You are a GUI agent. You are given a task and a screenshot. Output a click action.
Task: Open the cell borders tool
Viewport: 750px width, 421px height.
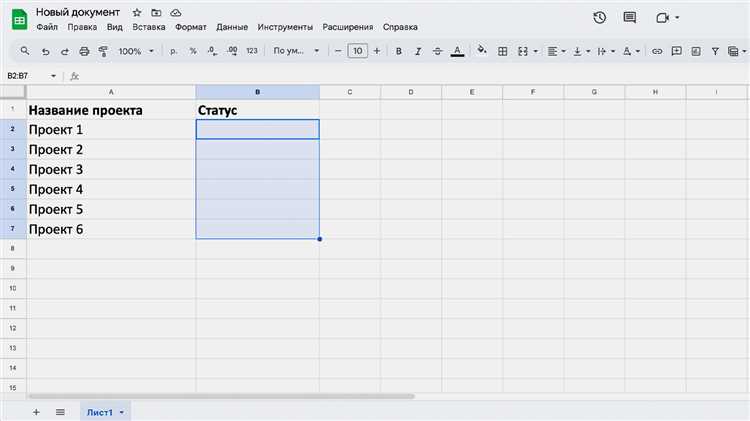[x=503, y=50]
